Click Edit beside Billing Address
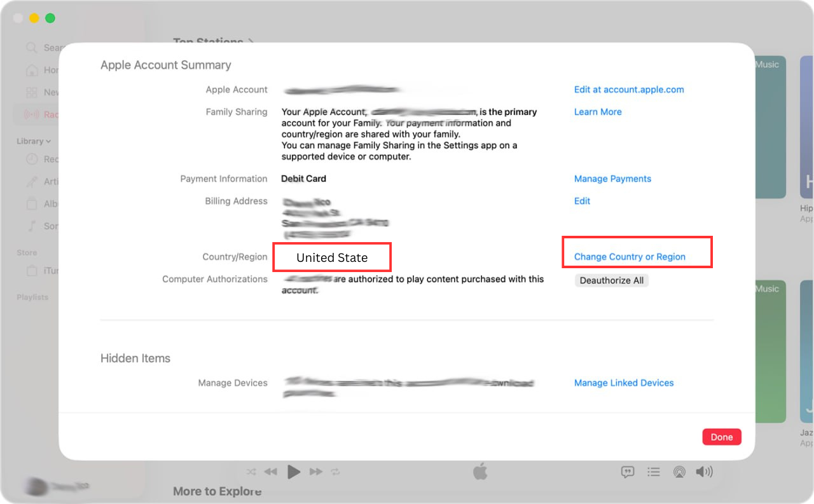The width and height of the screenshot is (814, 504). point(582,201)
